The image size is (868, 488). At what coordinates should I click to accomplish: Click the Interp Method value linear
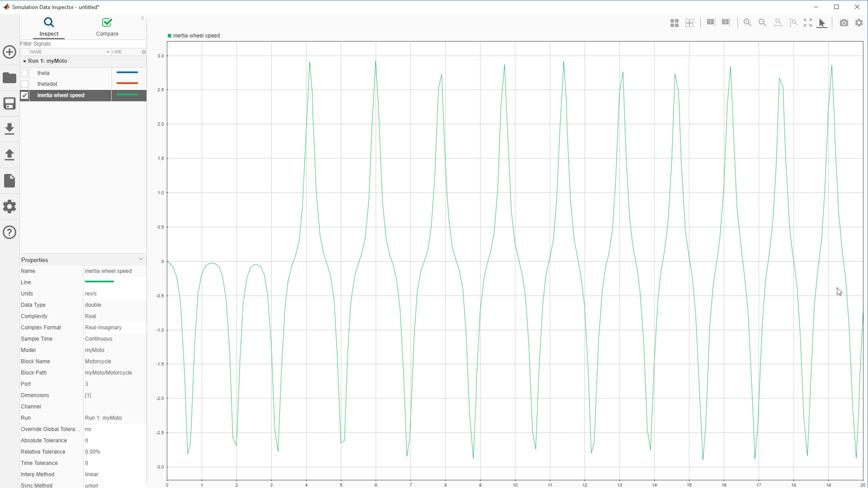(x=92, y=475)
